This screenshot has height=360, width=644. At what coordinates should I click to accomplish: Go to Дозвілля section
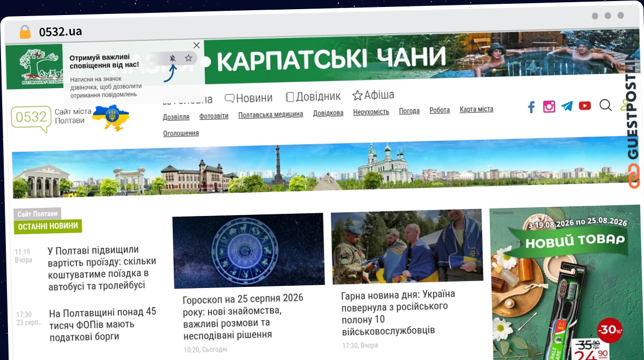pyautogui.click(x=176, y=117)
